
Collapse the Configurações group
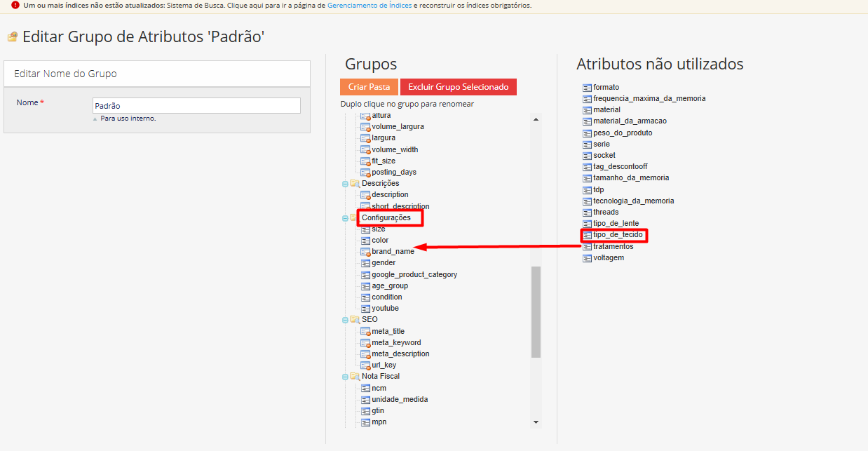345,218
